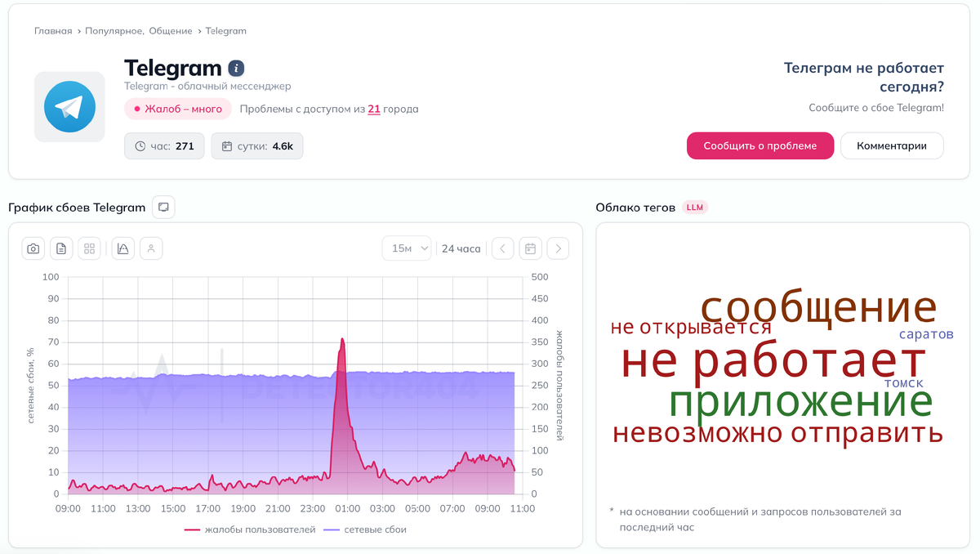Open the Комментарии button
Viewport: 980px width, 554px height.
(x=892, y=145)
